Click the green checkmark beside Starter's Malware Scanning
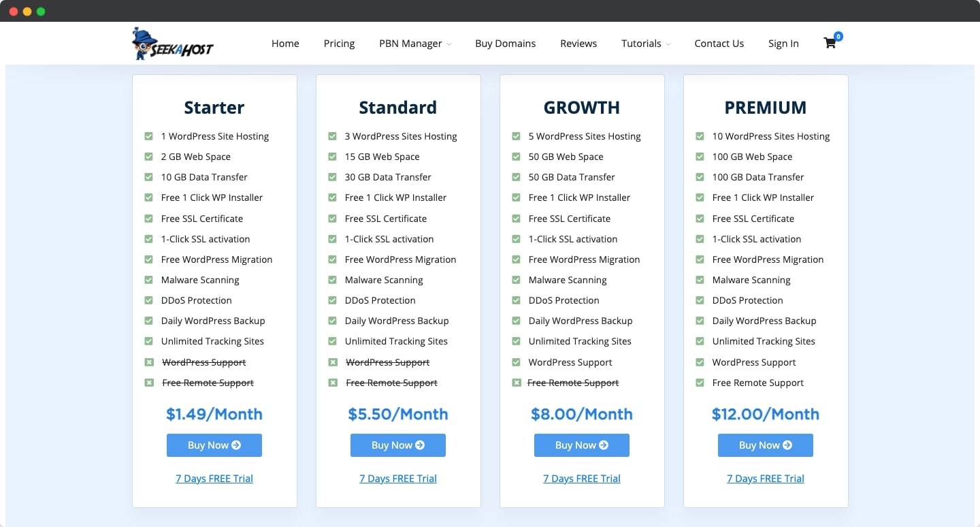Screen dimensions: 980x527 pyautogui.click(x=148, y=280)
